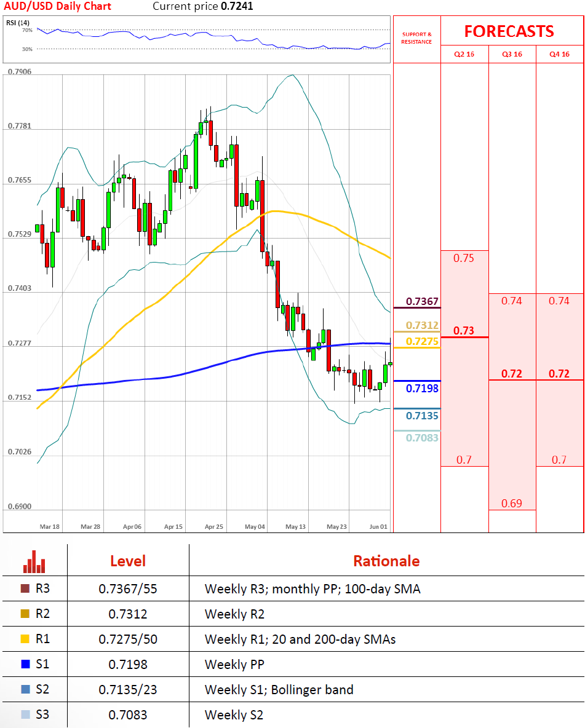This screenshot has width=585, height=728.
Task: Click the Q3 16 column header
Action: (x=512, y=54)
